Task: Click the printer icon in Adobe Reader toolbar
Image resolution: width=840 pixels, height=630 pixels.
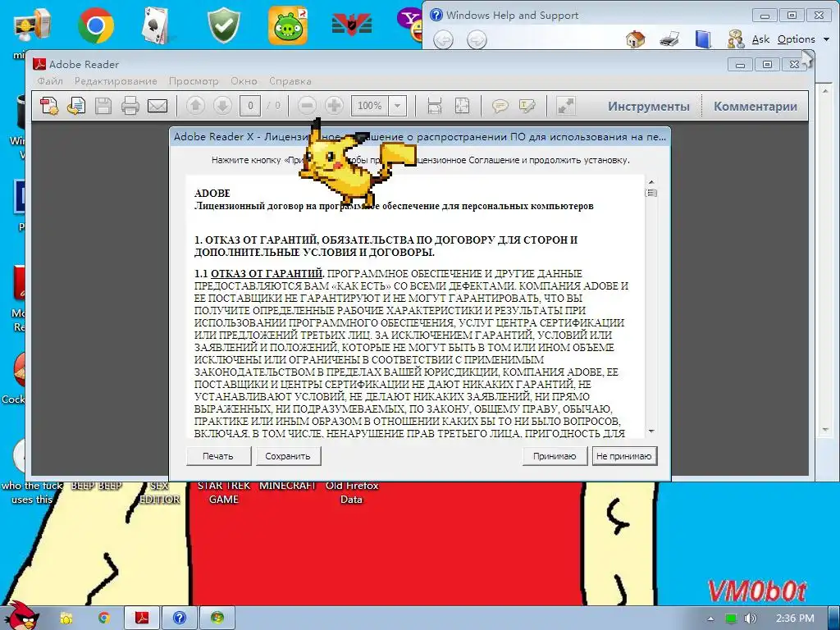Action: pyautogui.click(x=130, y=106)
